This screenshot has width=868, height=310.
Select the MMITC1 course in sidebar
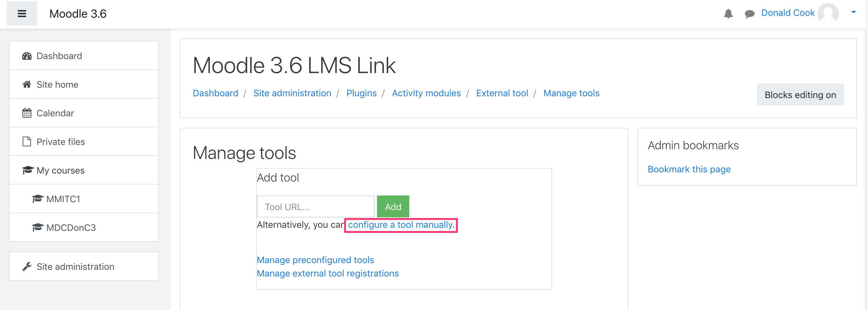[x=63, y=199]
